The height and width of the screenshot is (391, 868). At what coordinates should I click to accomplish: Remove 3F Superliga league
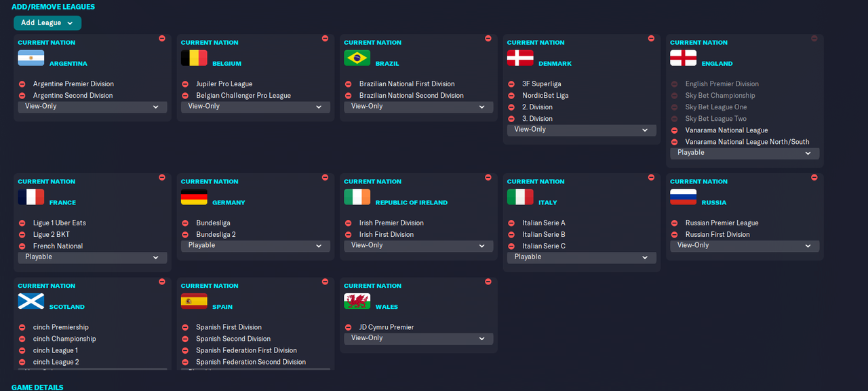[511, 84]
